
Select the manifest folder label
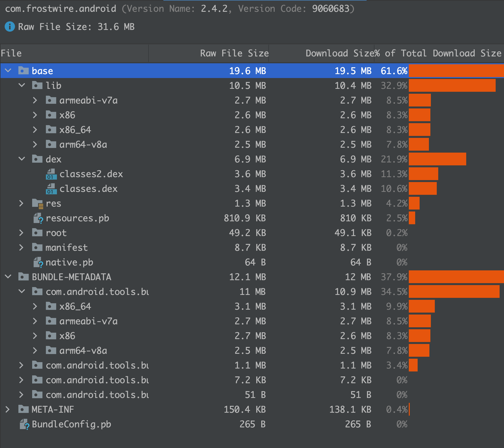click(66, 248)
